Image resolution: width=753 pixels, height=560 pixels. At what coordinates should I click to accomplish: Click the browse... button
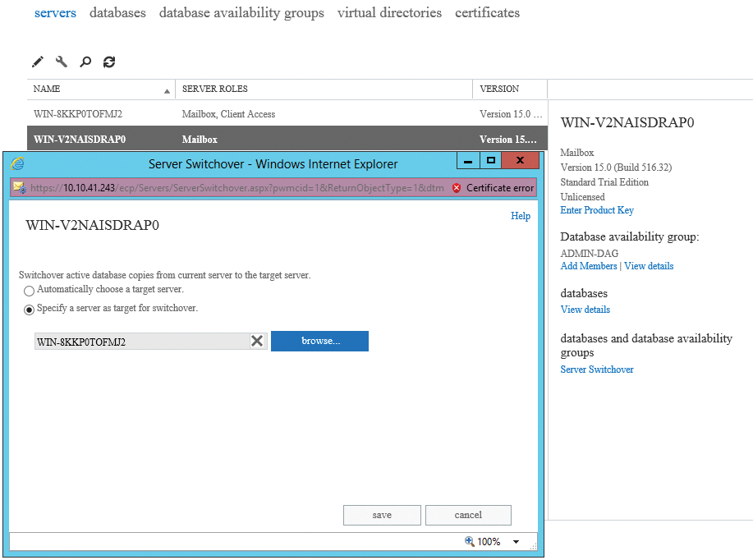pyautogui.click(x=319, y=341)
